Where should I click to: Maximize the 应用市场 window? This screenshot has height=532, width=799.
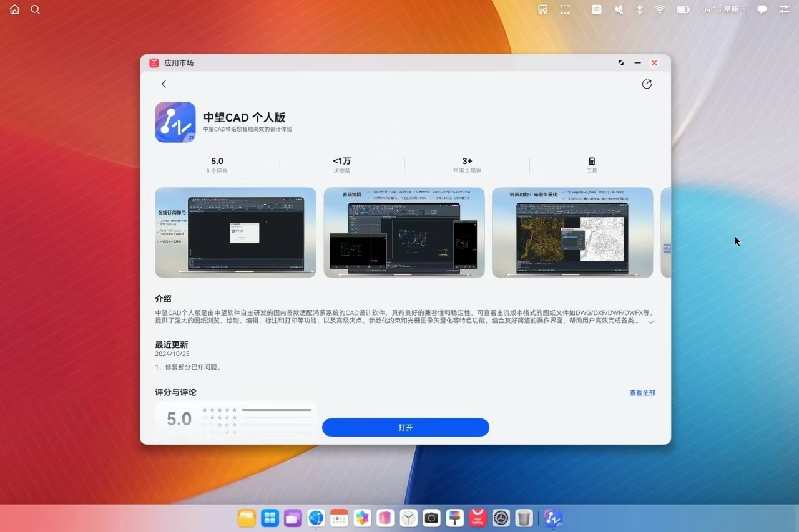coord(620,63)
